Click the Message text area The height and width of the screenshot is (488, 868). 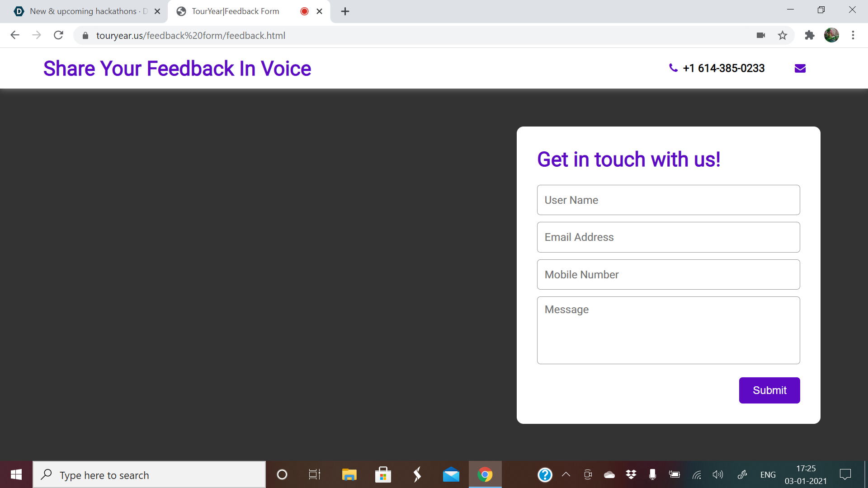668,330
